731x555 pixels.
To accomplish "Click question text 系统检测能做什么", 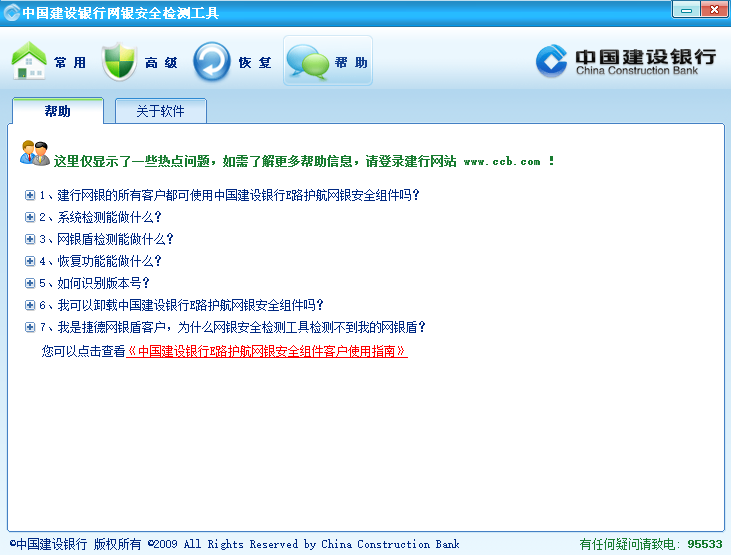I will click(x=100, y=217).
